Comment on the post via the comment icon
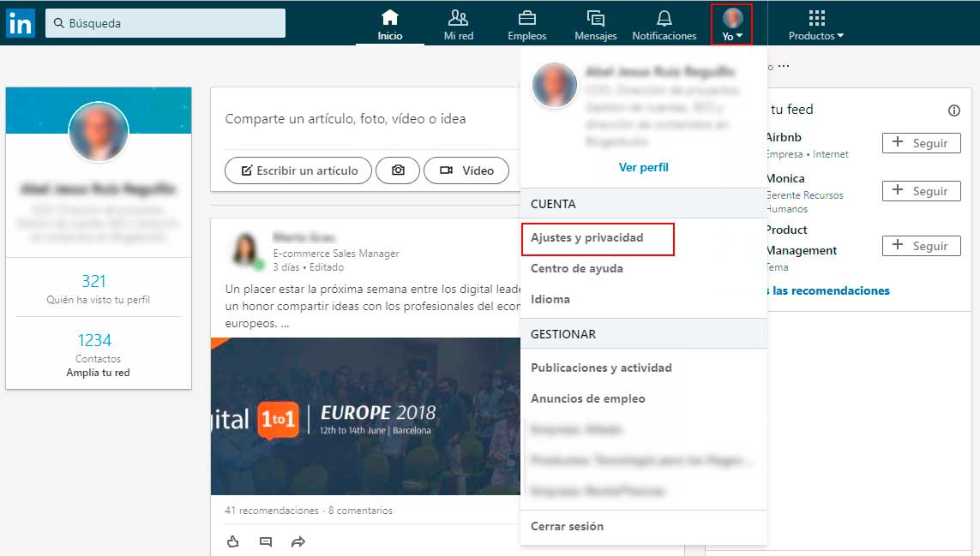The height and width of the screenshot is (556, 980). [x=265, y=541]
